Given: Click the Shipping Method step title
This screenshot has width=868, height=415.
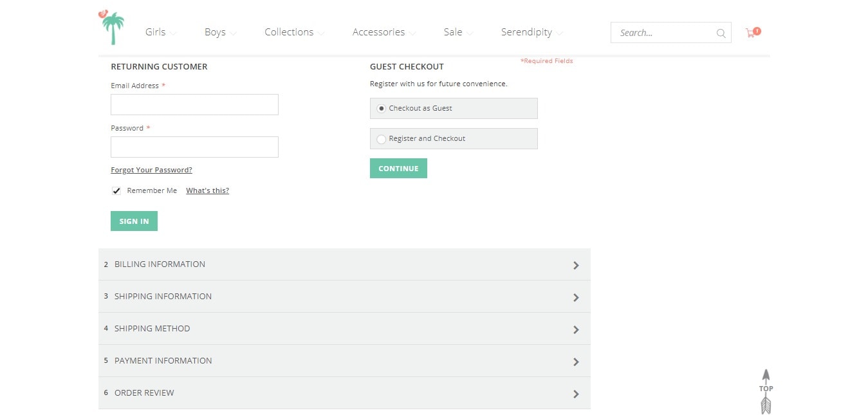Looking at the screenshot, I should tap(152, 329).
